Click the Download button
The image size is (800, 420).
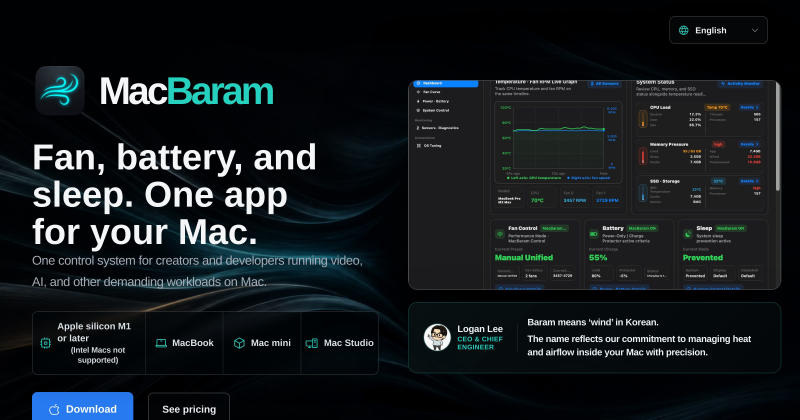(x=83, y=407)
